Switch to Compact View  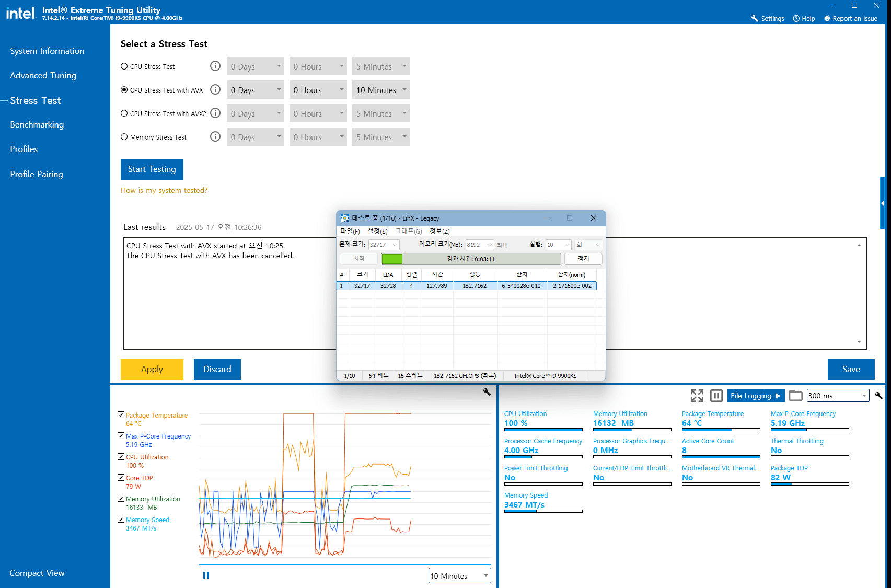[37, 573]
